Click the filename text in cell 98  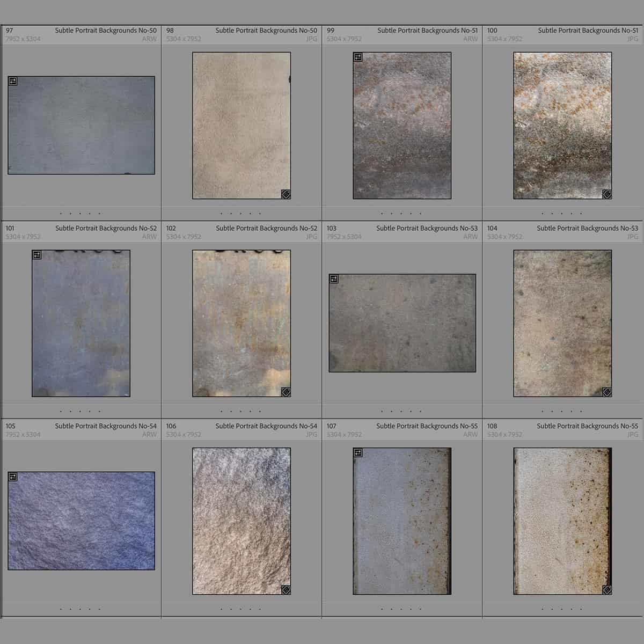[x=266, y=31]
